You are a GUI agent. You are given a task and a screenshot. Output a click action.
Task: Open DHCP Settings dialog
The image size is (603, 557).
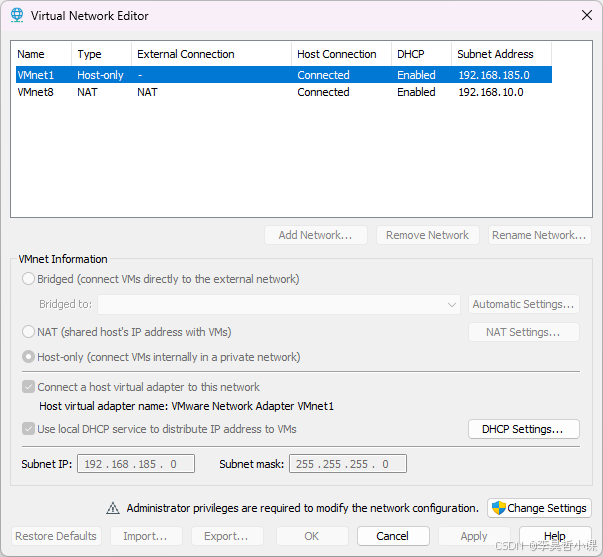point(523,429)
